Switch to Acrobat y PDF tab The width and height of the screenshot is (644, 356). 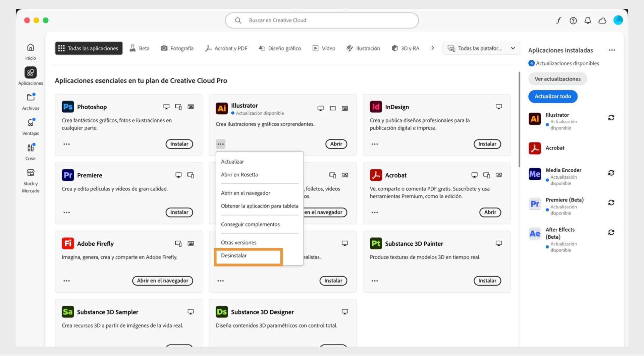point(226,48)
